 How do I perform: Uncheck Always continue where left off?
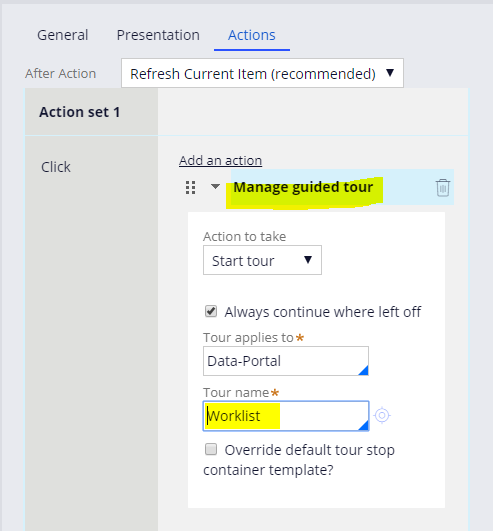point(211,311)
